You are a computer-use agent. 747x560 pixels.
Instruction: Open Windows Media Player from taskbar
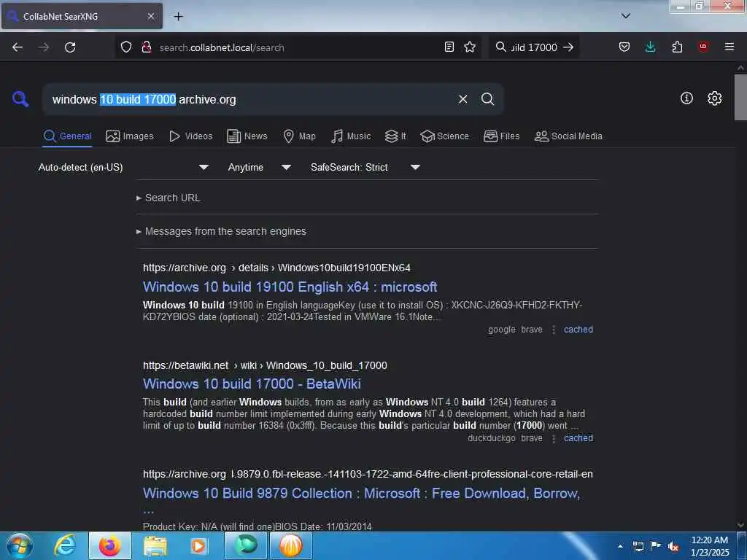click(198, 545)
